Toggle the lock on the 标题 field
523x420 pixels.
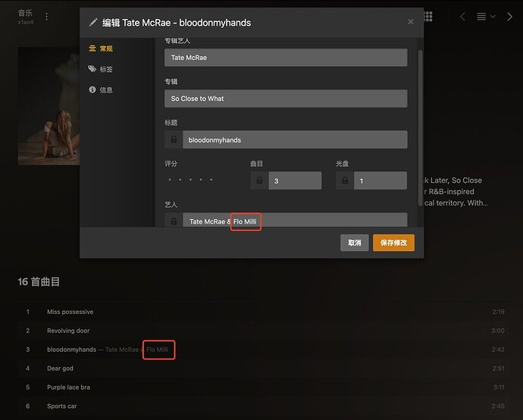point(174,139)
